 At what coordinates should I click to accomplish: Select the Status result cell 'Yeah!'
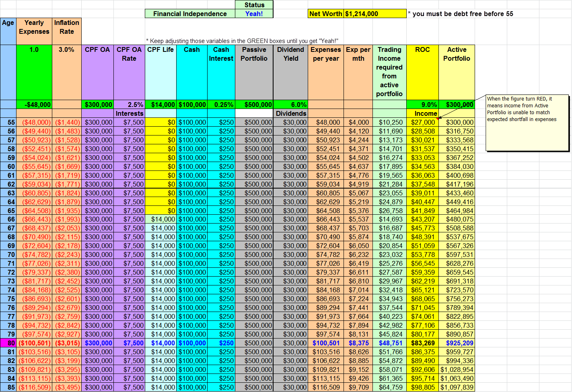click(254, 14)
